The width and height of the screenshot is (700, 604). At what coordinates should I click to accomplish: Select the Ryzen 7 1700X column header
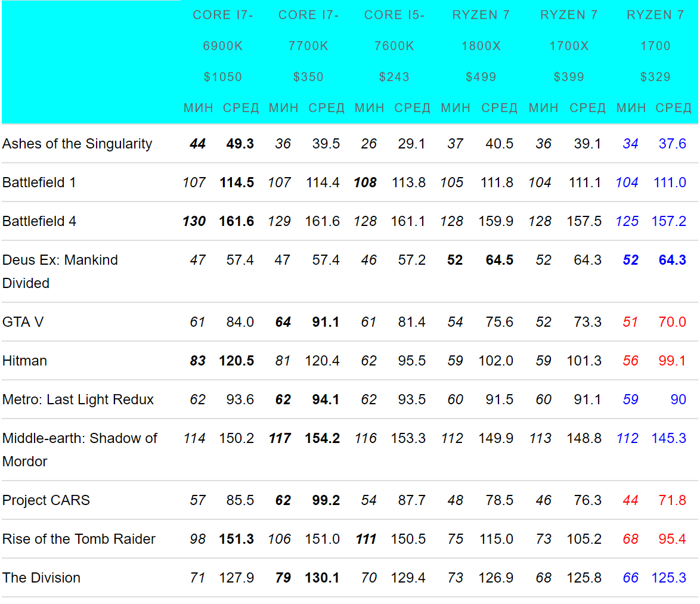click(569, 46)
